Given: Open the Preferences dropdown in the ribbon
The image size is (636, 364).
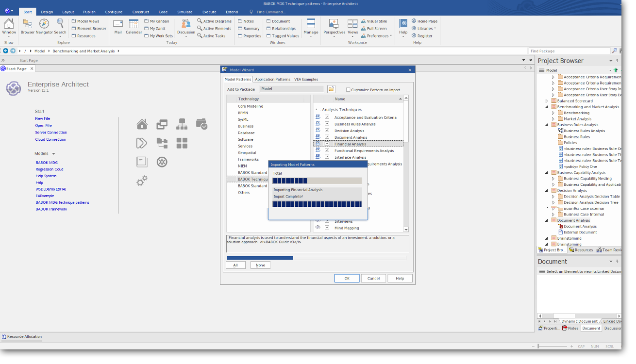Looking at the screenshot, I should 377,36.
